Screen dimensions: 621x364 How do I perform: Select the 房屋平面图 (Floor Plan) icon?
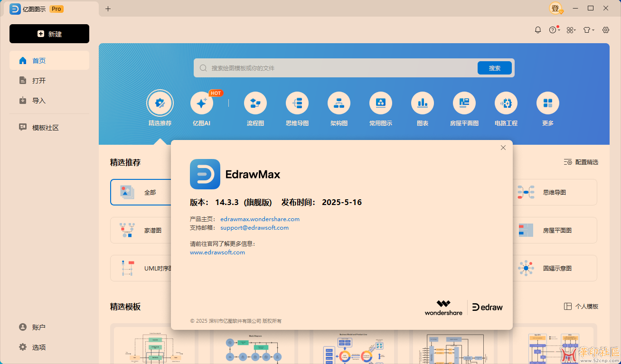coord(464,103)
